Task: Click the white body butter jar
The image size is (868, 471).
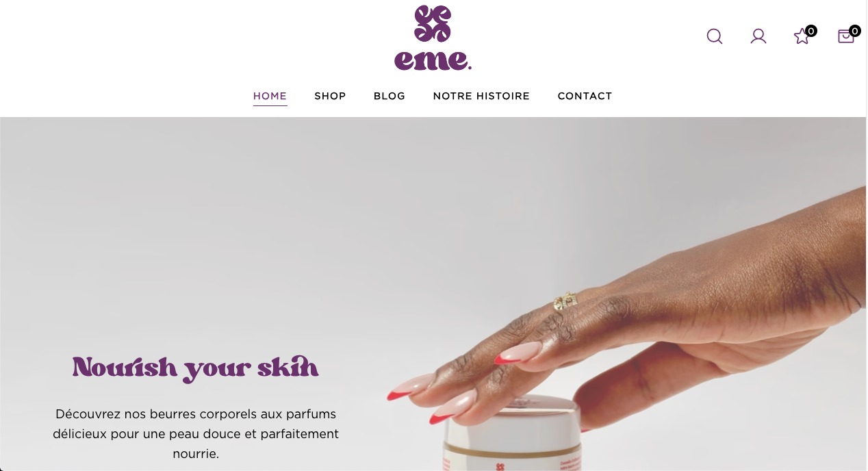Action: [x=512, y=435]
